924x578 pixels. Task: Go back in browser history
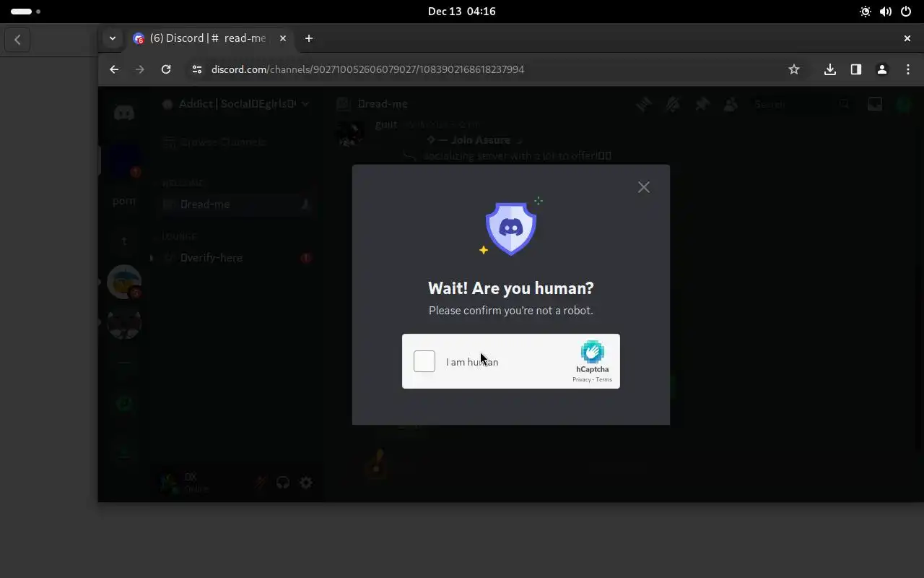[114, 69]
